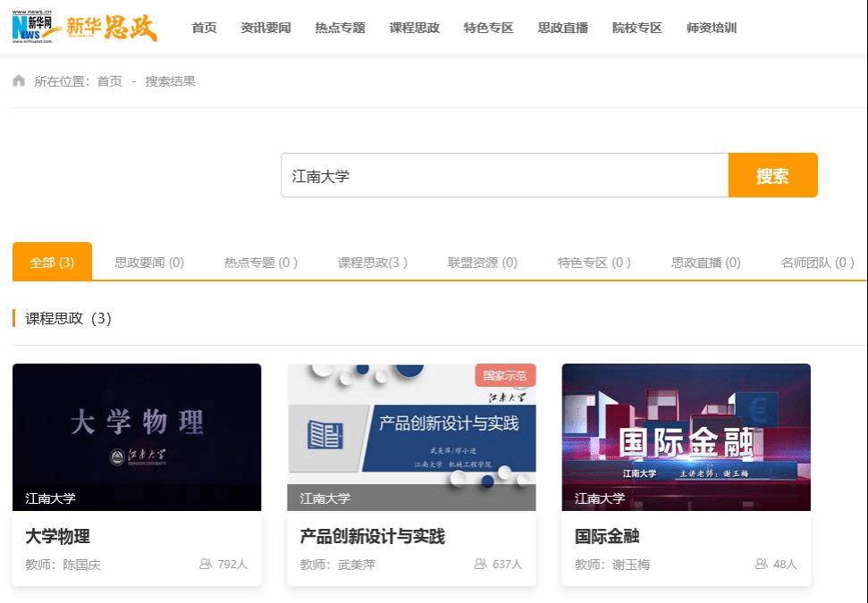
Task: Click the participants icon beside 48人
Action: (762, 564)
